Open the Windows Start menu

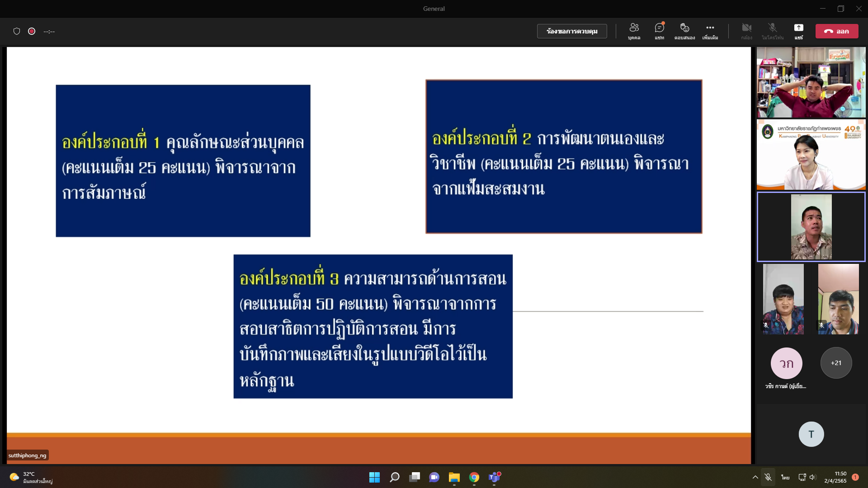[374, 477]
